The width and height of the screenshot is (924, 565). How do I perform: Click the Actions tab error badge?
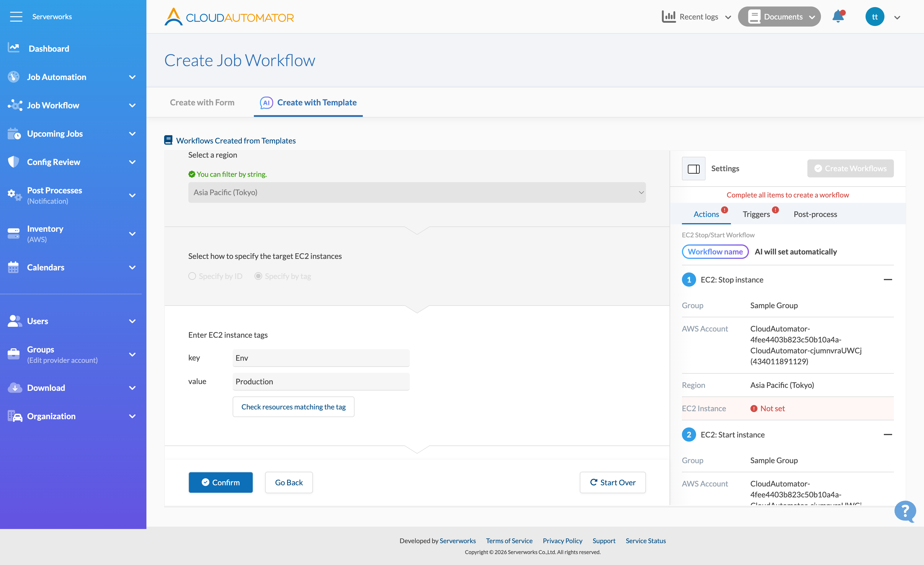pyautogui.click(x=724, y=210)
